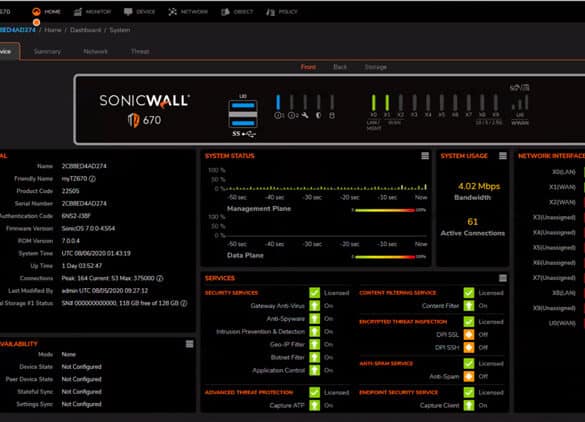This screenshot has height=422, width=585.
Task: Switch to the Network tab
Action: (96, 51)
